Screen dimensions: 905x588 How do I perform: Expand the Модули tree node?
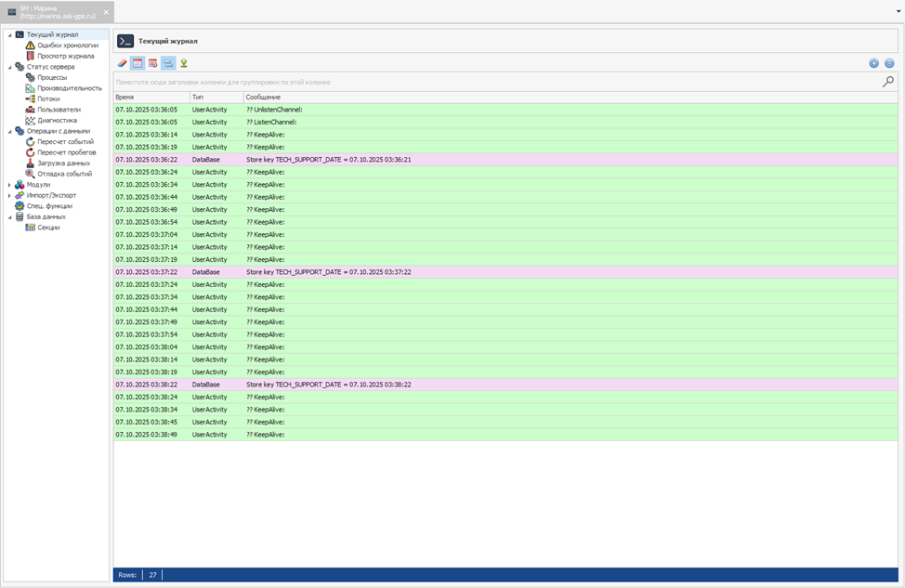tap(9, 185)
